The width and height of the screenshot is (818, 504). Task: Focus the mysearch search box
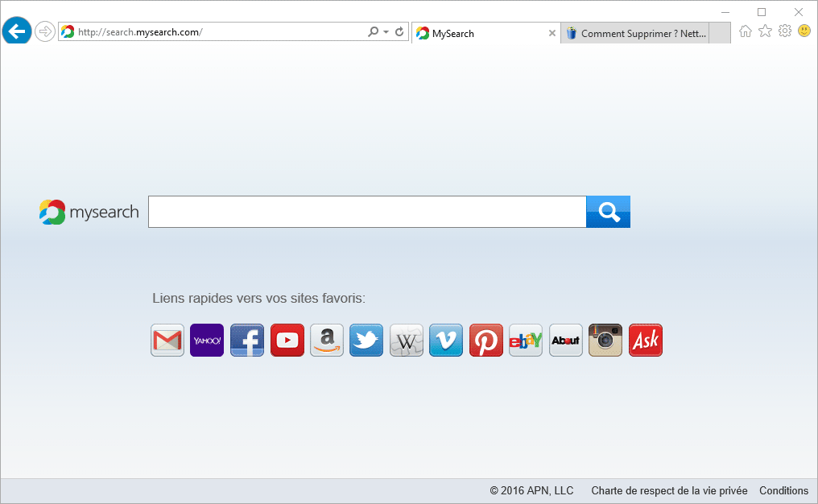pos(367,212)
